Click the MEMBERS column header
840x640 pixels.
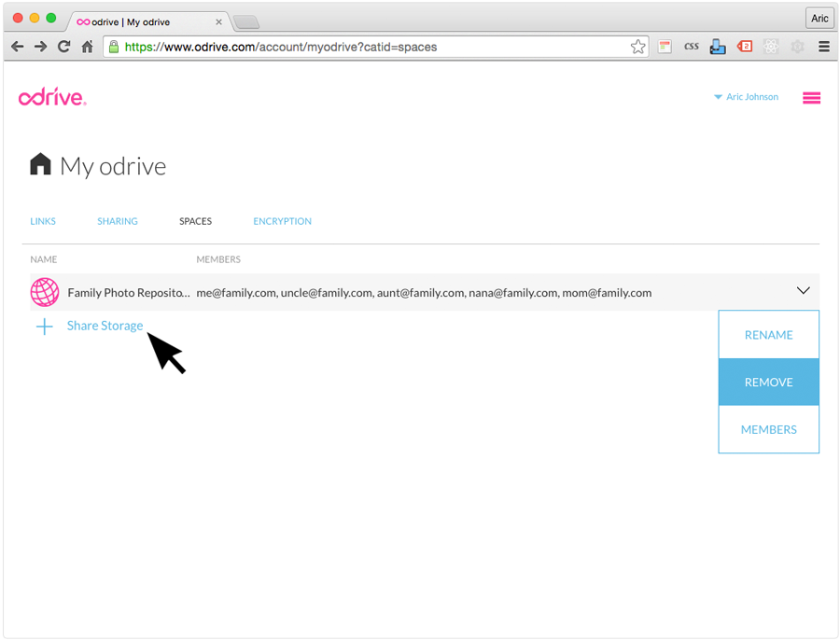(x=218, y=259)
